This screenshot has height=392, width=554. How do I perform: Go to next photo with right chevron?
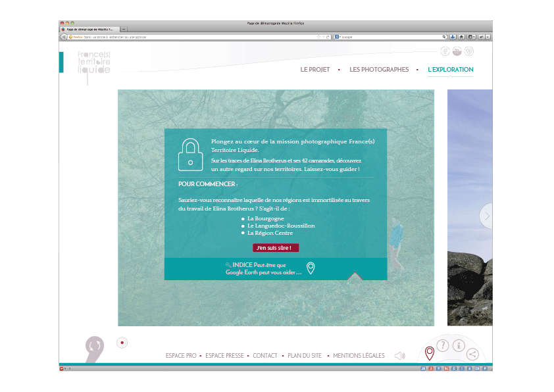pyautogui.click(x=486, y=216)
